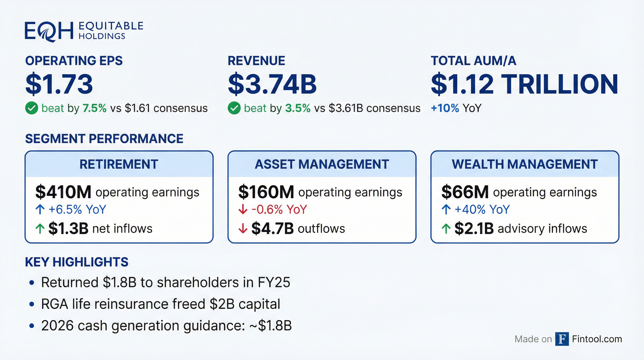Viewport: 644px width, 360px height.
Task: Select the Asset Management segment header
Action: 322,165
